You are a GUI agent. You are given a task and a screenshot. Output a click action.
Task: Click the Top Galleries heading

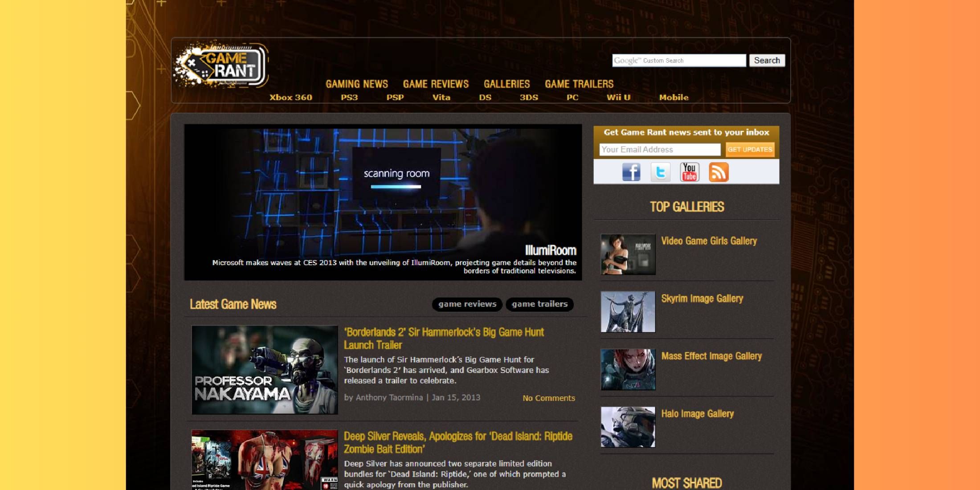point(687,207)
